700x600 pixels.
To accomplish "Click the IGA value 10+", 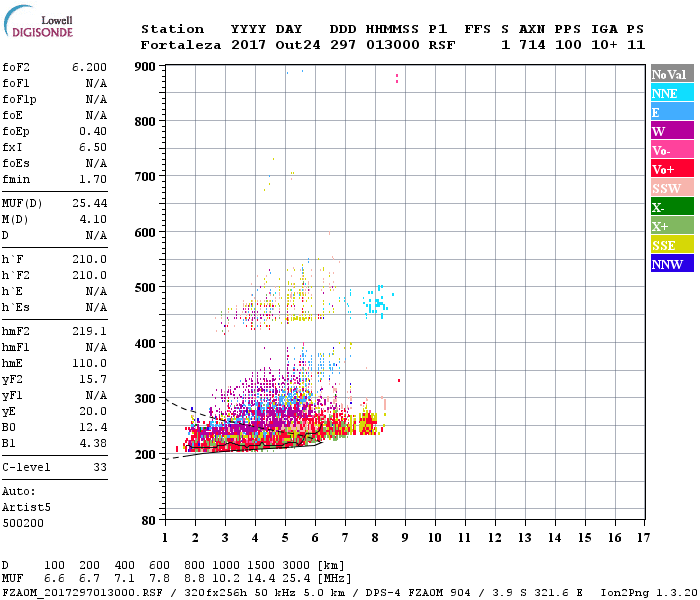I will (x=604, y=45).
